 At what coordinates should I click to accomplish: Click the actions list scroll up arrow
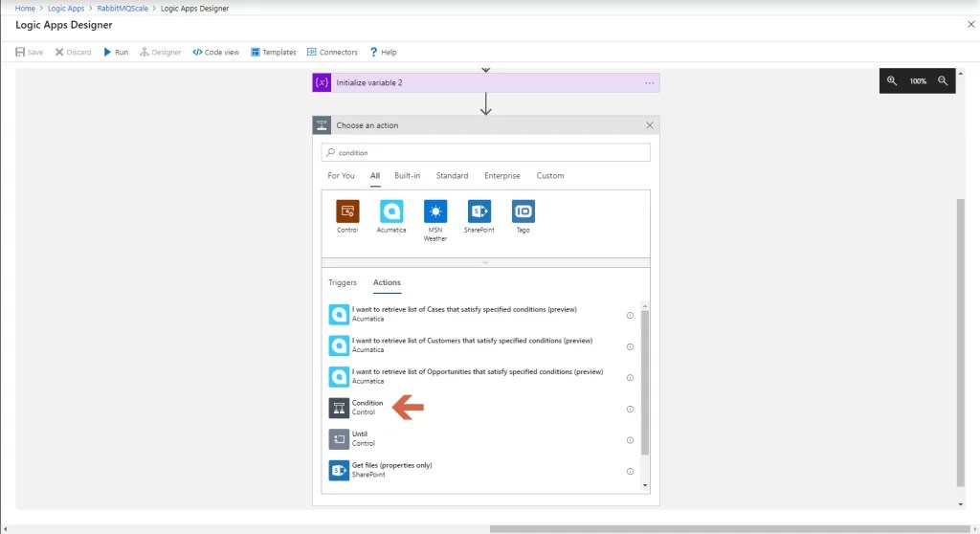pos(645,306)
